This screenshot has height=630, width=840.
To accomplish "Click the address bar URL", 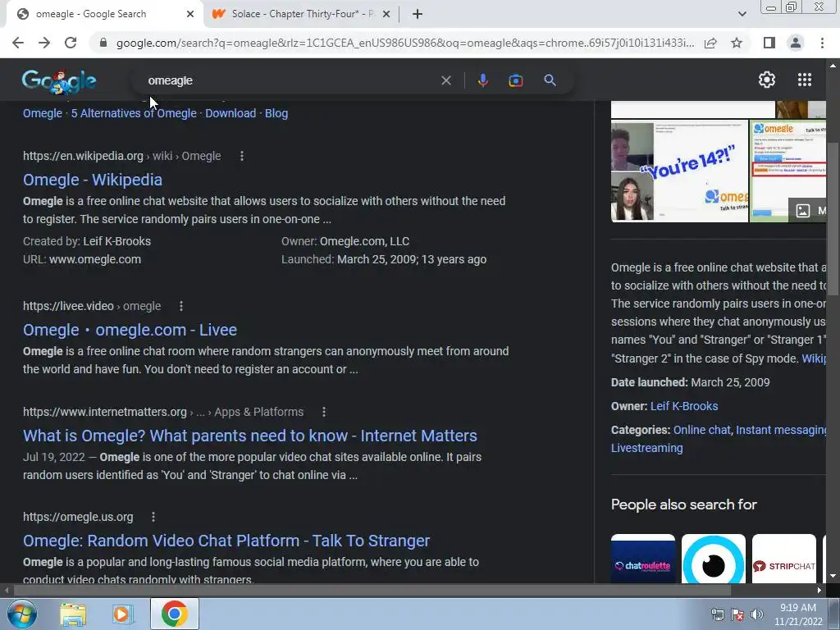I will (405, 43).
